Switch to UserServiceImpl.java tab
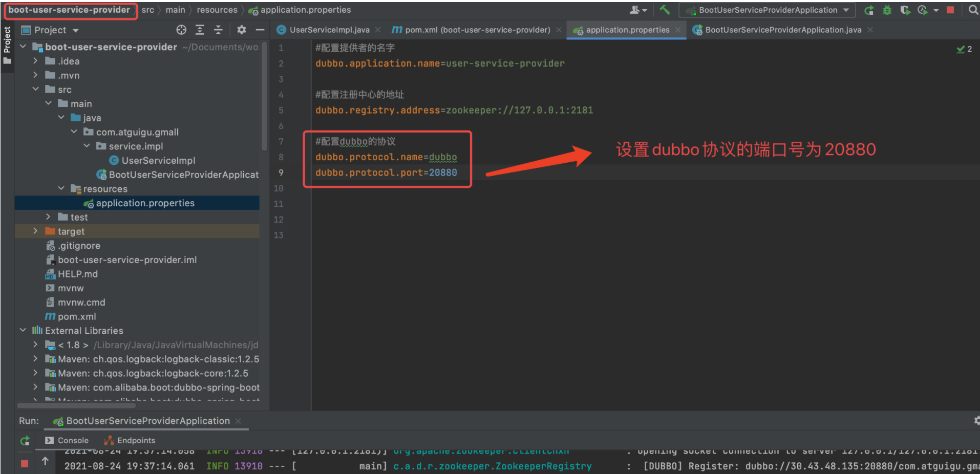Image resolution: width=980 pixels, height=474 pixels. coord(329,30)
